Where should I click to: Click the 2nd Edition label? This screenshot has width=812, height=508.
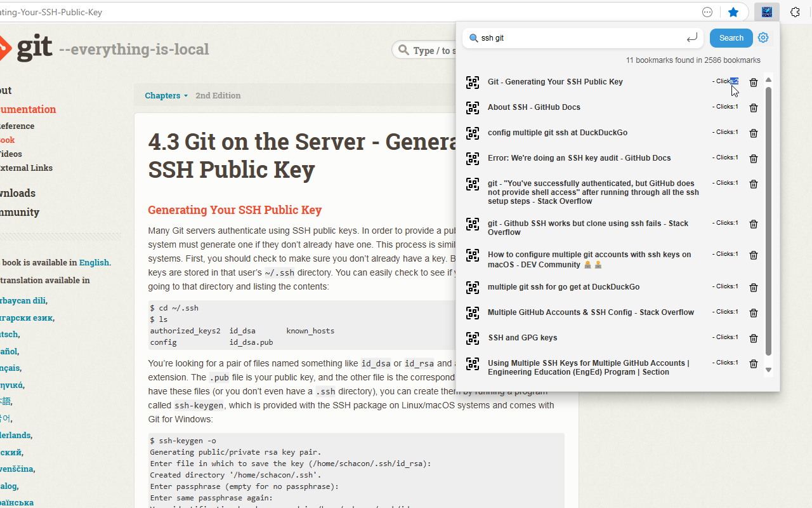tap(218, 95)
